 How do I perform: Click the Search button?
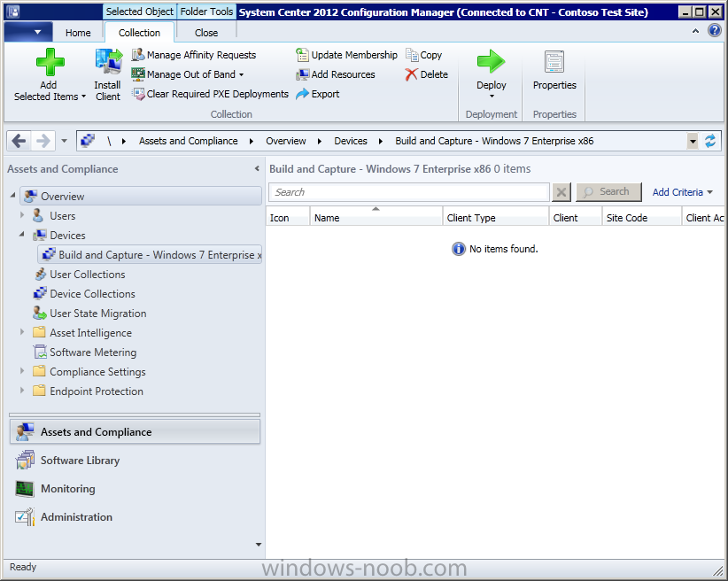point(608,192)
